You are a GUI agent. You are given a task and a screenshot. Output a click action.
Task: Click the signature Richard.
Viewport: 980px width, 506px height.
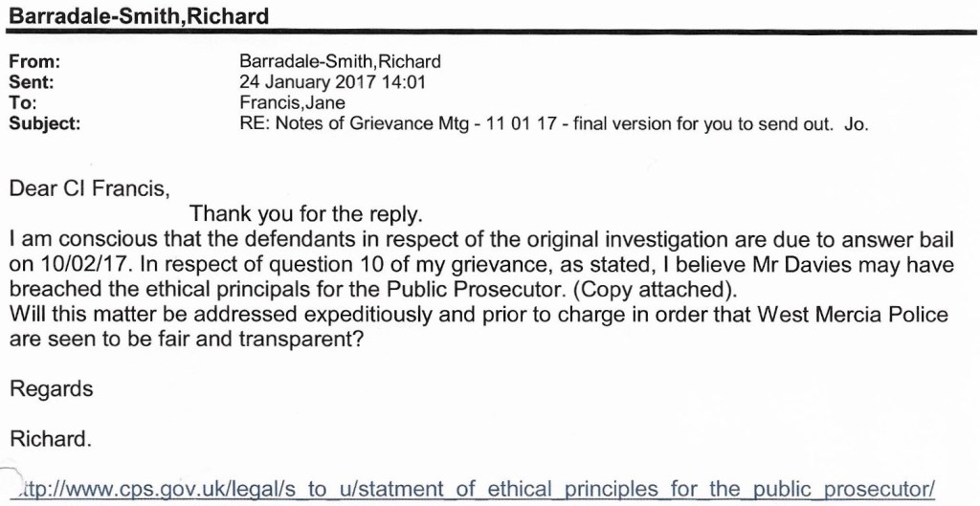pos(51,439)
